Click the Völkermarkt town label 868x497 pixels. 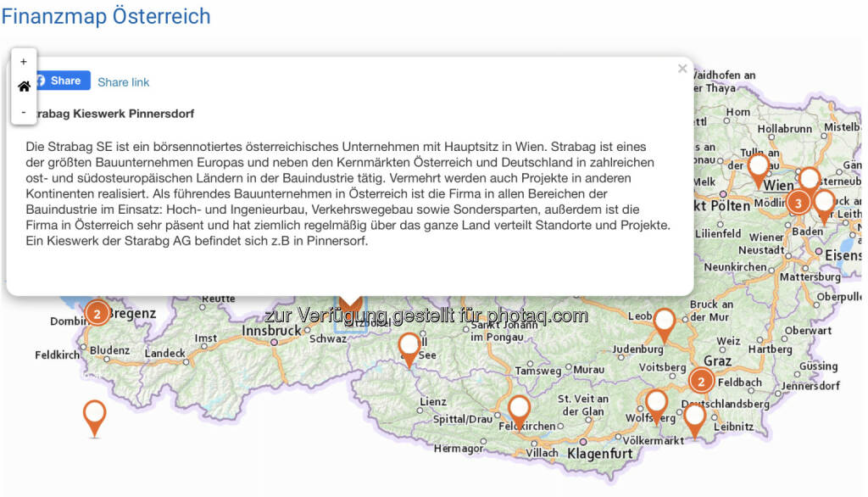point(654,440)
